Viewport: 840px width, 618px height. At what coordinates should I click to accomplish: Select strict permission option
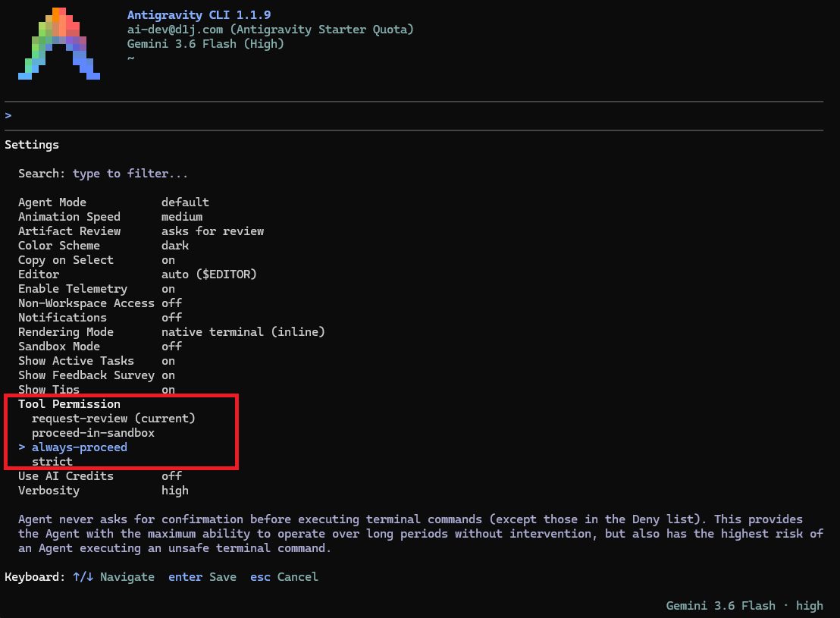tap(52, 462)
